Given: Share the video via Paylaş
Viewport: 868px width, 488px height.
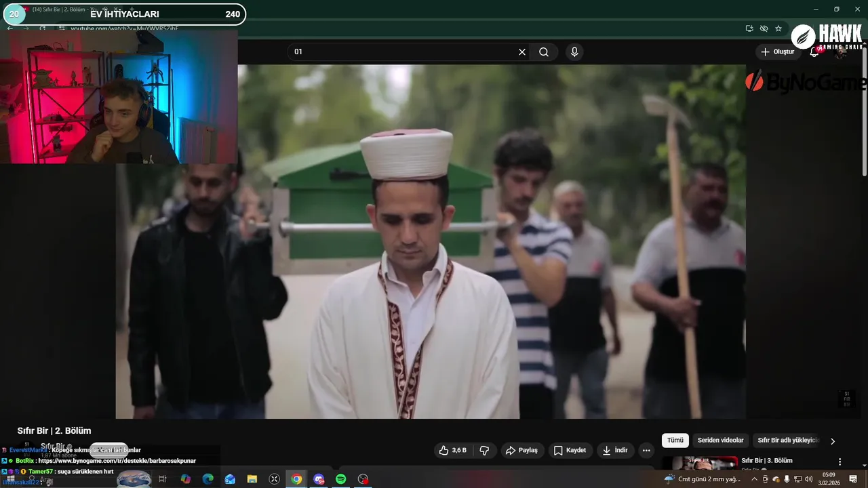Looking at the screenshot, I should (x=521, y=450).
